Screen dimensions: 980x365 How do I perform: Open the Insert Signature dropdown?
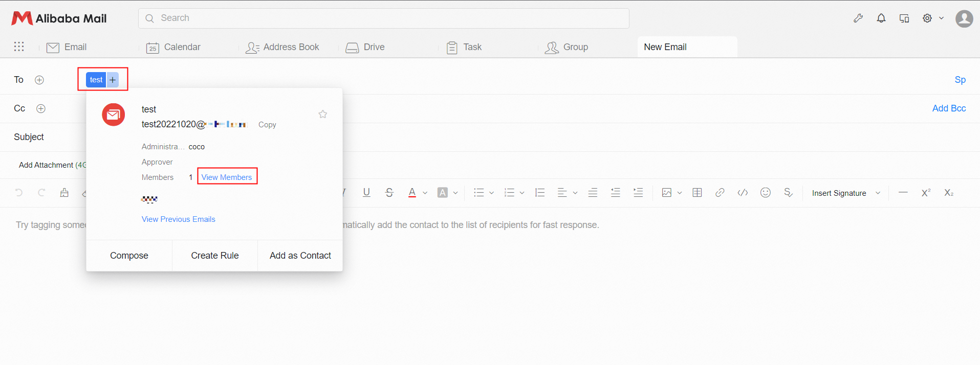click(846, 193)
